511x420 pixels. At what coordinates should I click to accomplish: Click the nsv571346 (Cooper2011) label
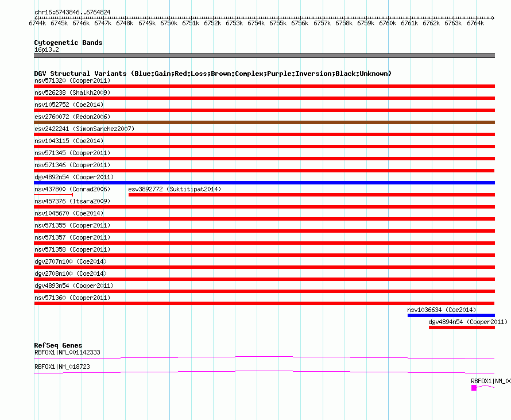pos(72,165)
